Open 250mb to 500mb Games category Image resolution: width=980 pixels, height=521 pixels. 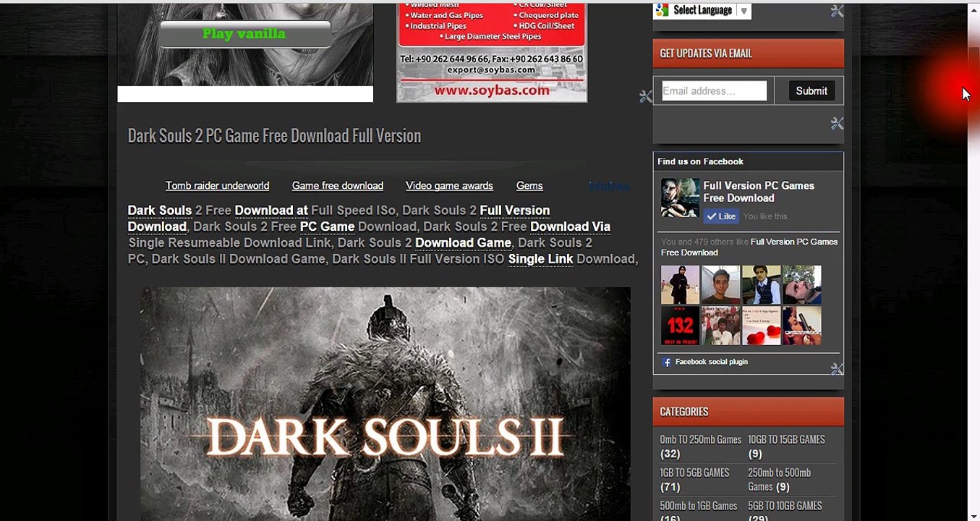pyautogui.click(x=779, y=480)
